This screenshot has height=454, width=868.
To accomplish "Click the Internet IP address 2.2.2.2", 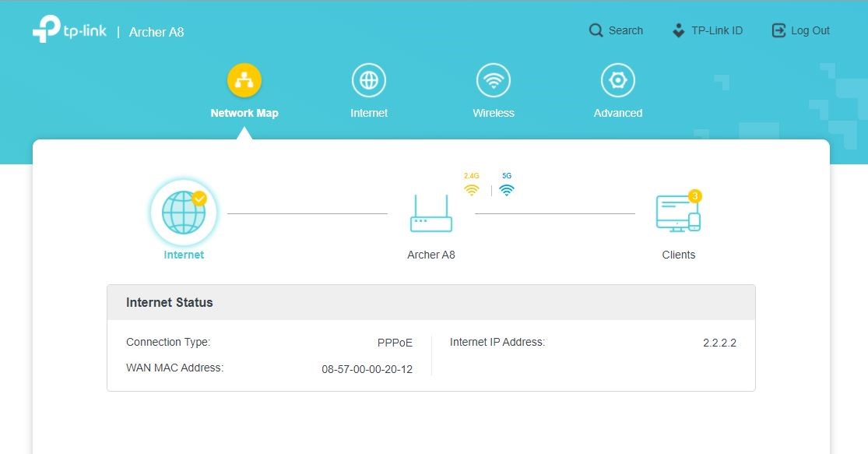I will pos(719,343).
